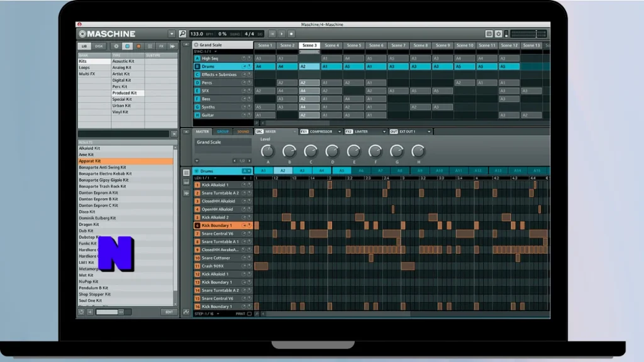Collapse the arranger with the up arrow
This screenshot has height=362, width=644.
(x=186, y=45)
